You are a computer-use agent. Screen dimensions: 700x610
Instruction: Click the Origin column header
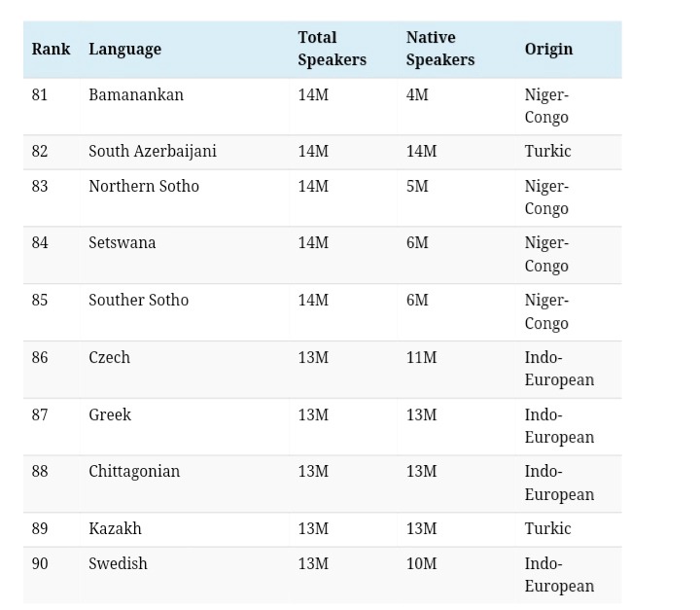(548, 50)
